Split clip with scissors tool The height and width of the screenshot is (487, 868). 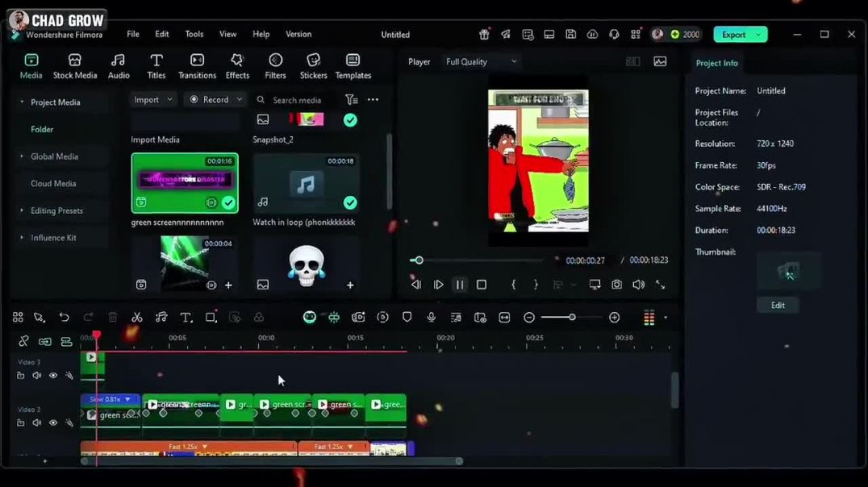136,317
